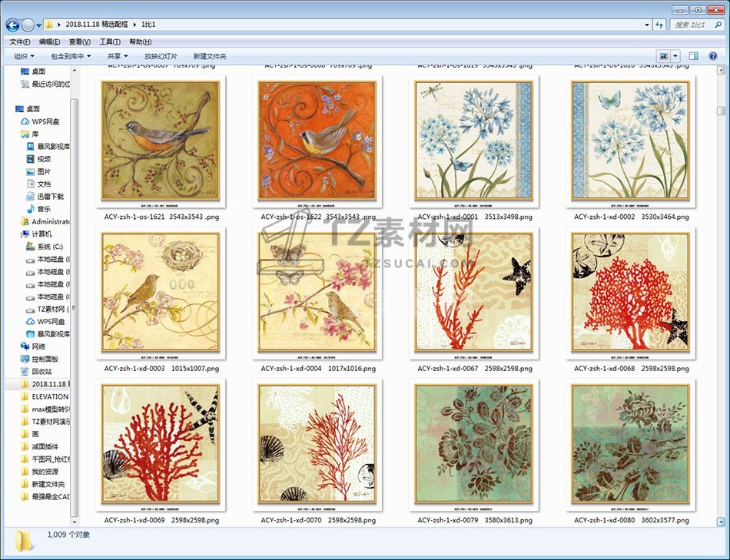The image size is (730, 560).
Task: Select the ACY-zsh-1-xd-0068 red coral thumbnail
Action: [630, 294]
